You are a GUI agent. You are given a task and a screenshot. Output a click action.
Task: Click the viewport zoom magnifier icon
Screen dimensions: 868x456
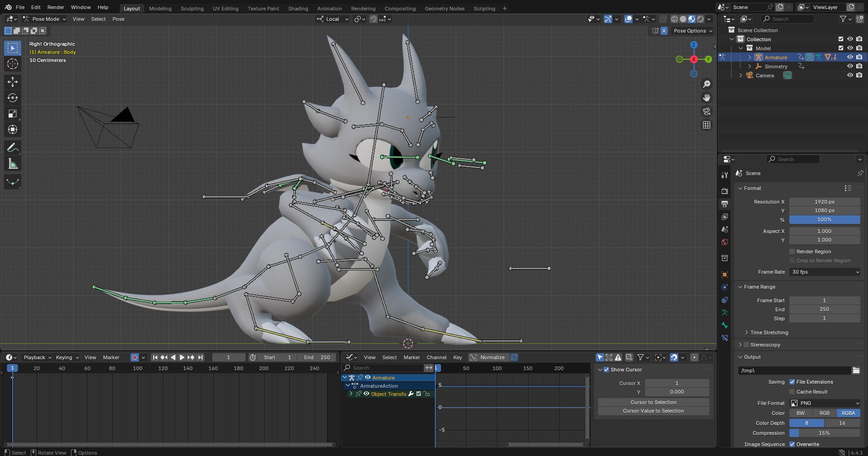[x=707, y=84]
